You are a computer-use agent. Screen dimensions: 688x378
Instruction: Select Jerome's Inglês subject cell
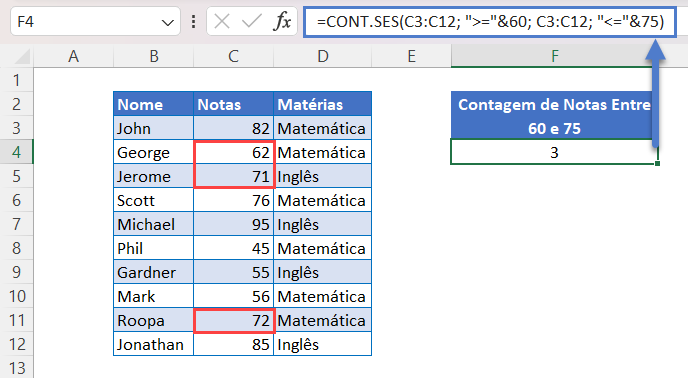(x=322, y=176)
